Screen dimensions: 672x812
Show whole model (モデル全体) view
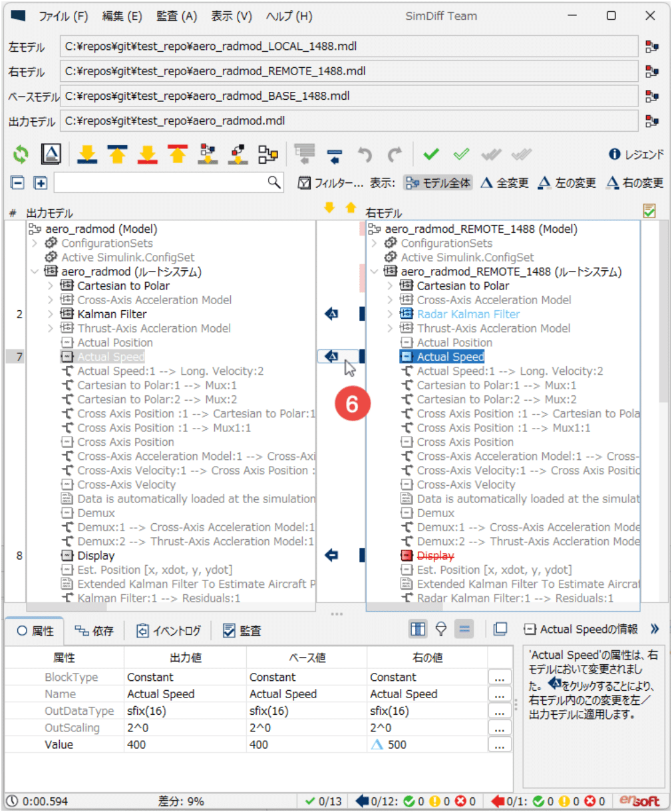click(438, 182)
